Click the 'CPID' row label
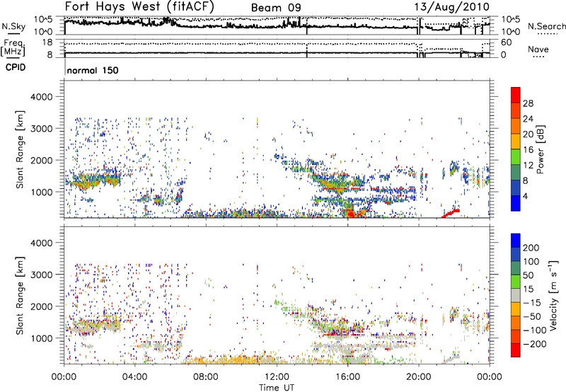The image size is (566, 392). point(16,67)
